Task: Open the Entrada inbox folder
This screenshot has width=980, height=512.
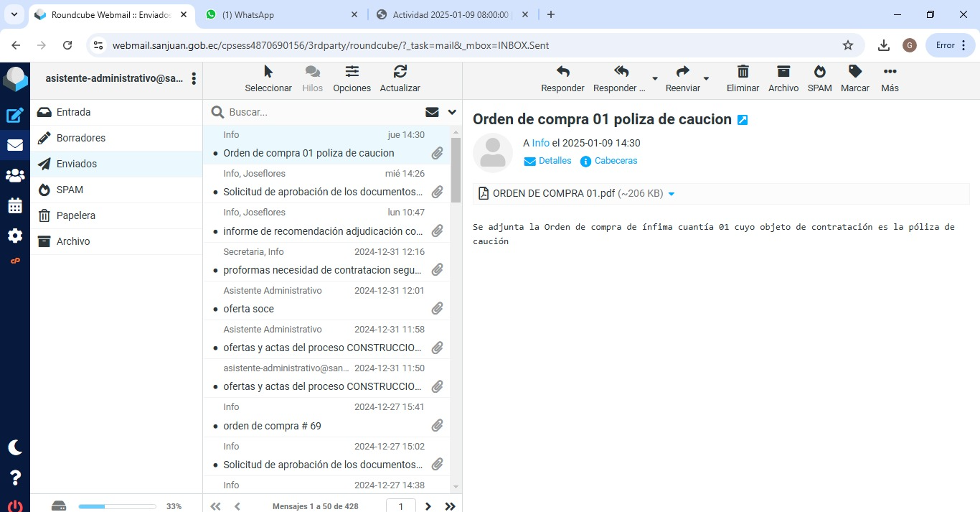Action: click(x=73, y=112)
